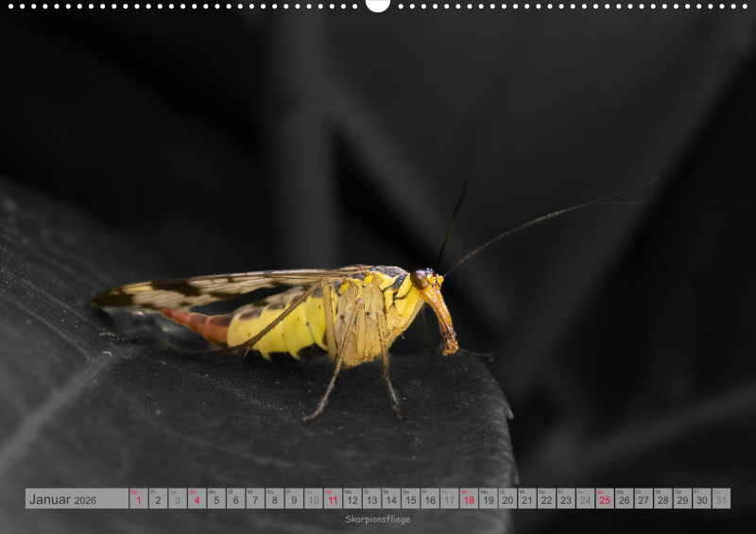Viewport: 756px width, 534px height.
Task: Click the grayed Saturday 17 cell
Action: (449, 499)
